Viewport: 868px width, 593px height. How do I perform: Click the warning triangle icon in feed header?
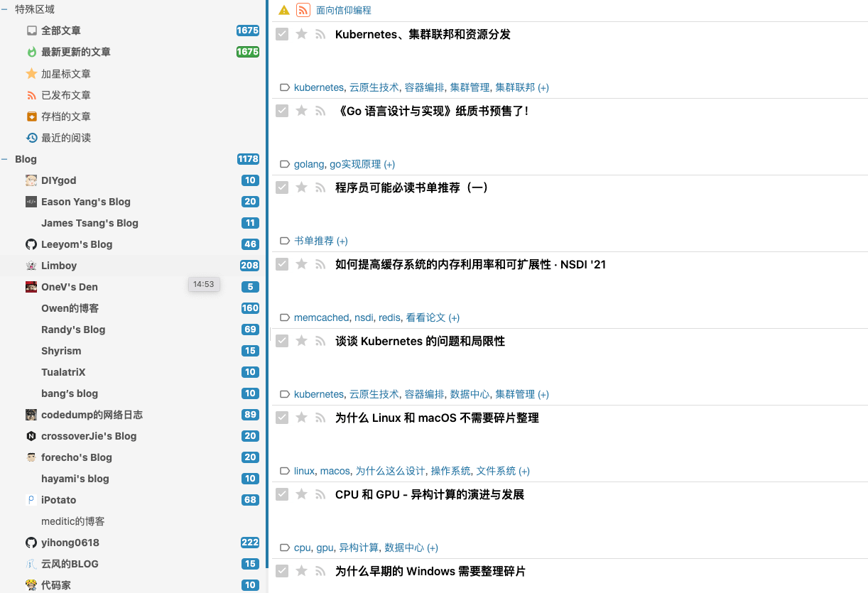(284, 10)
